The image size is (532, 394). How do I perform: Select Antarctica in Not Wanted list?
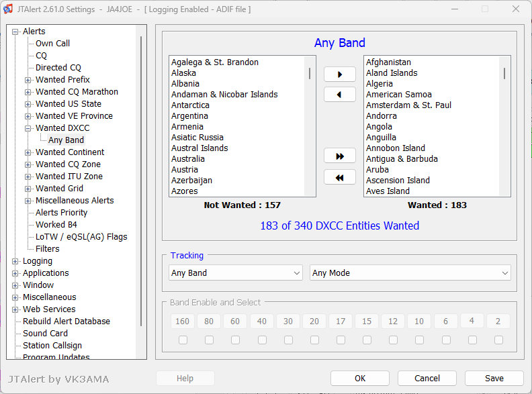click(190, 105)
